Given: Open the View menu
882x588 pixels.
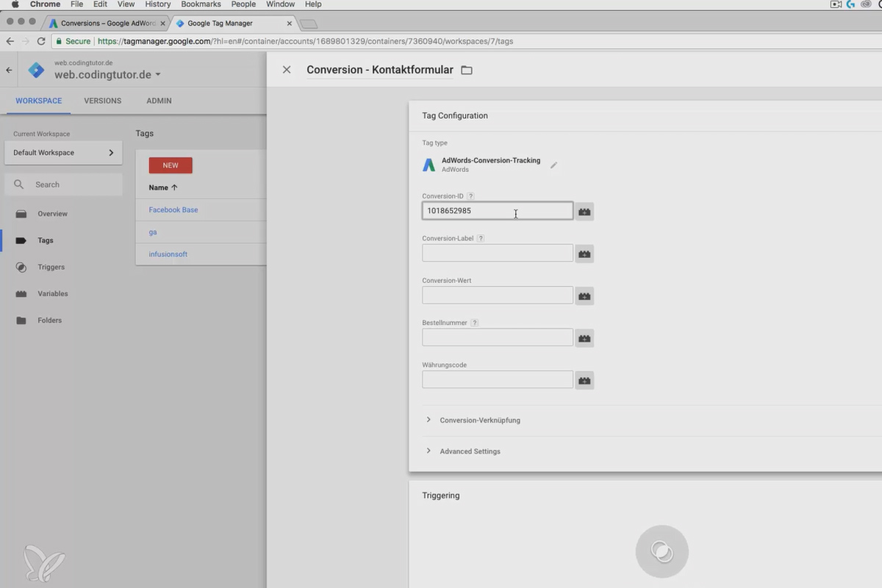Looking at the screenshot, I should click(126, 4).
